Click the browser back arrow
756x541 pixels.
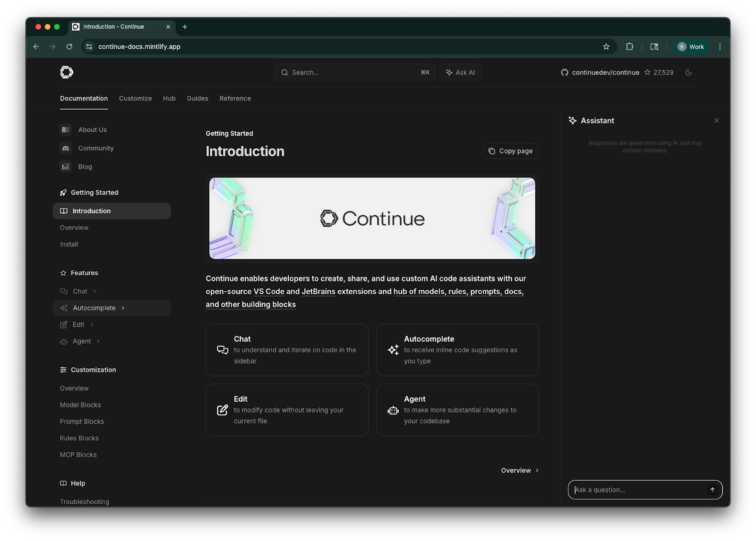pos(36,46)
